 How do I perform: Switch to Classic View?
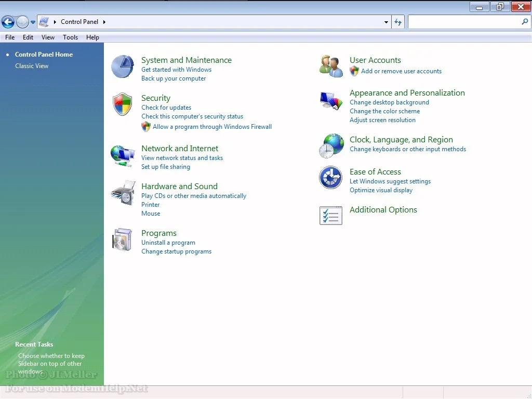32,66
